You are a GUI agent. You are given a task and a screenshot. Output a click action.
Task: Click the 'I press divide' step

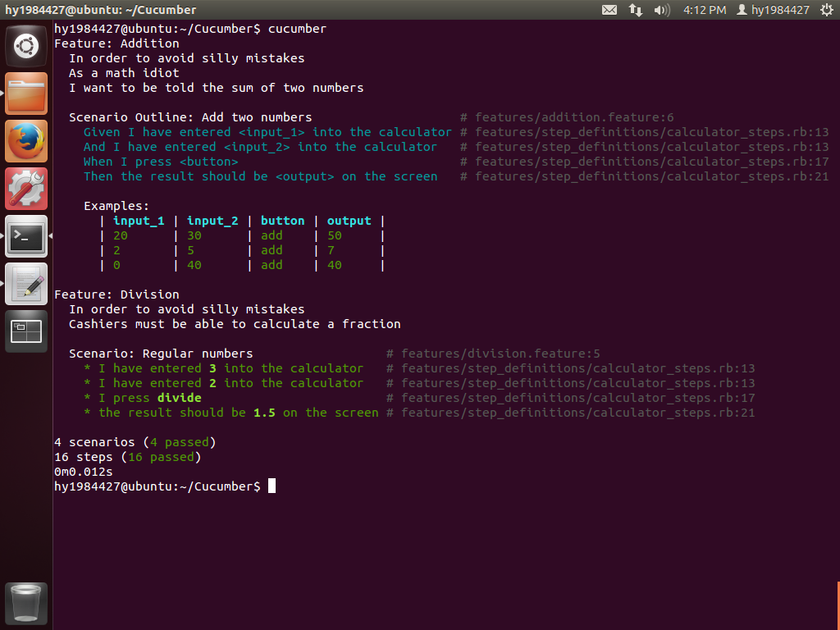[x=150, y=398]
